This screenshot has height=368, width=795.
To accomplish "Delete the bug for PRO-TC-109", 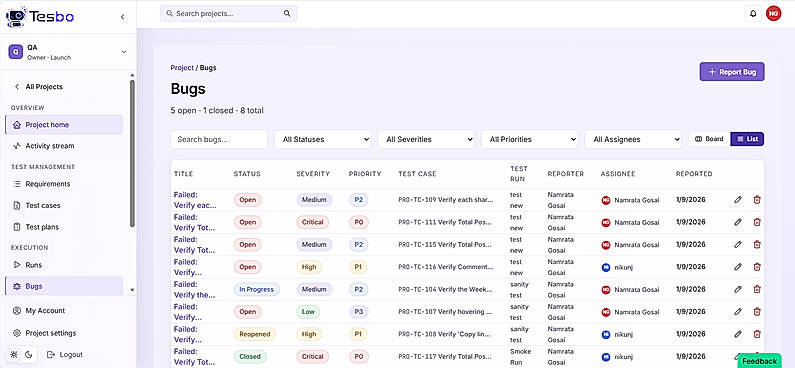I will coord(757,200).
